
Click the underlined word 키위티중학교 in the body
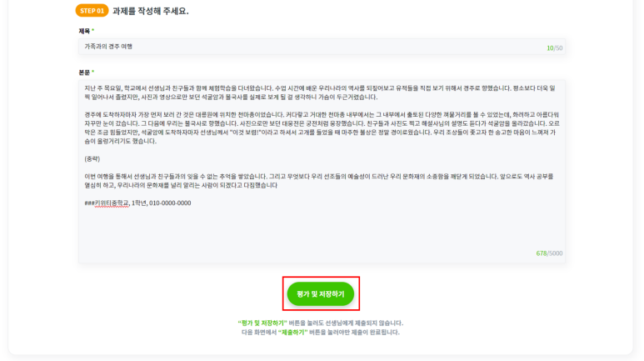(x=112, y=203)
